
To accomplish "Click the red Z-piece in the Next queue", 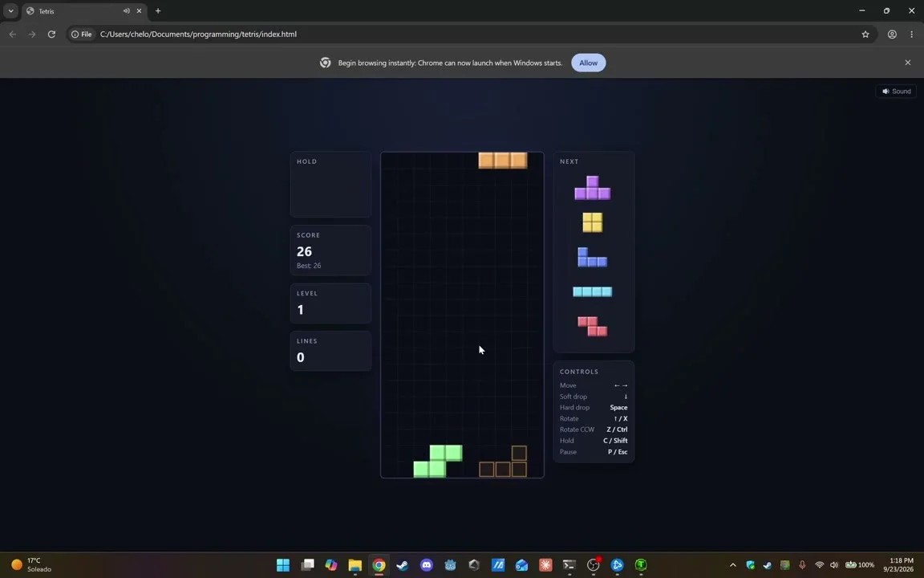I will click(x=592, y=326).
